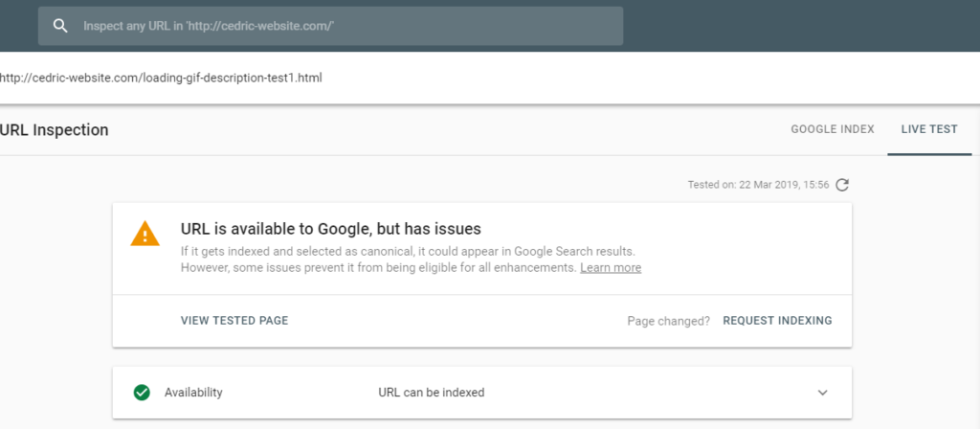Focus the Inspect any URL search field
The height and width of the screenshot is (429, 980).
tap(330, 26)
